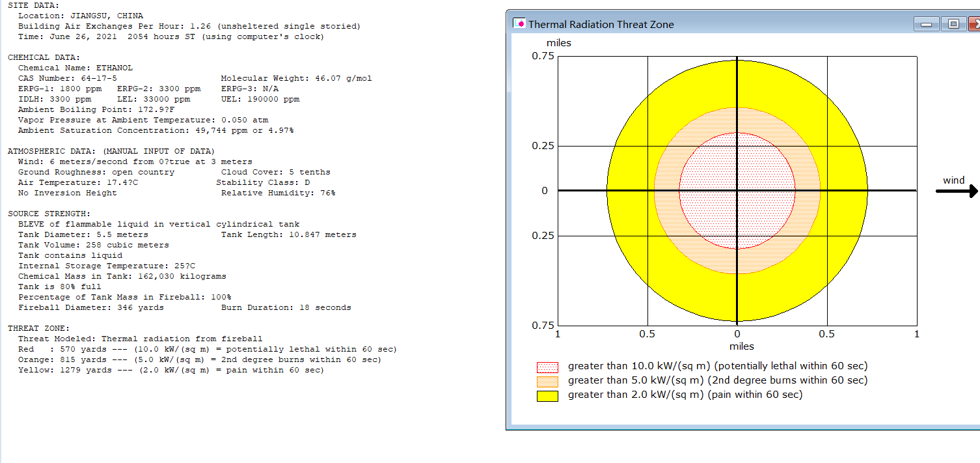The image size is (980, 463).
Task: Maximize the Thermal Radiation Threat Zone window
Action: [953, 24]
